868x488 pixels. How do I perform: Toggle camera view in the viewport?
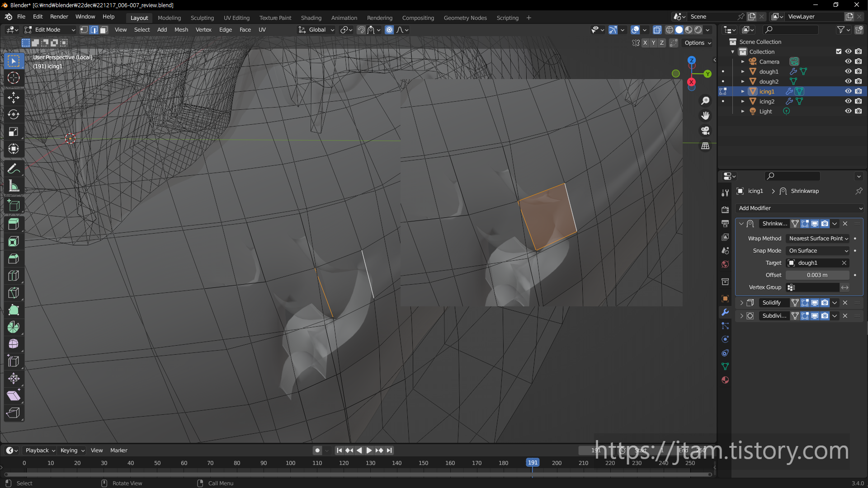tap(705, 131)
